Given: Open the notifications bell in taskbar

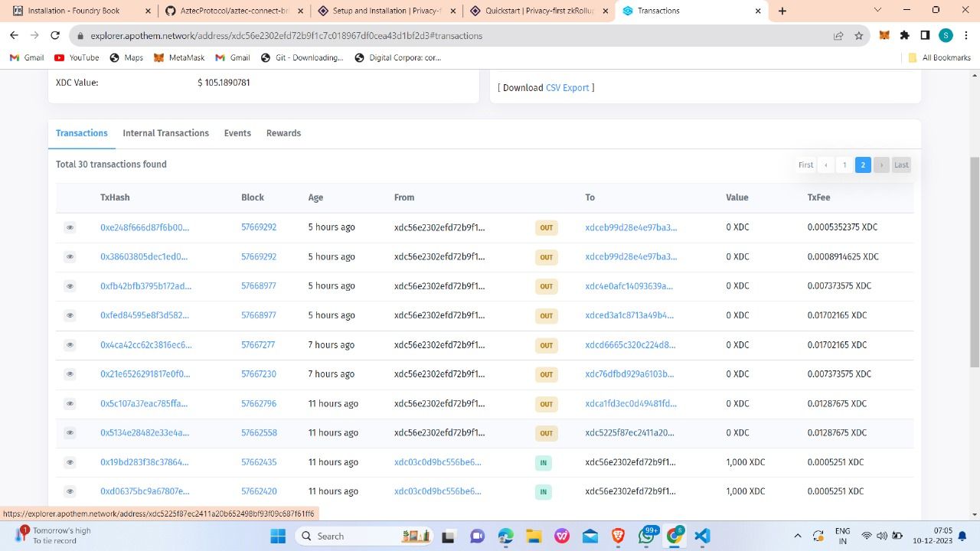Looking at the screenshot, I should tap(962, 536).
